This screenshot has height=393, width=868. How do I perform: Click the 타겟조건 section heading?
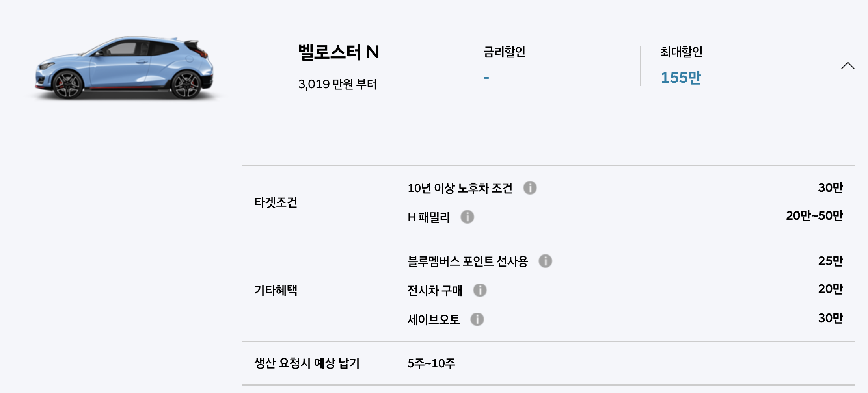tap(276, 202)
